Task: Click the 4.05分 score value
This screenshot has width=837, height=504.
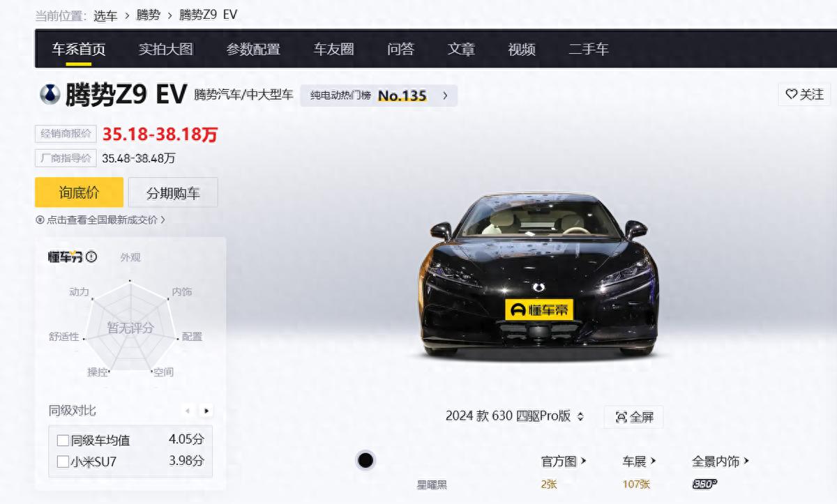Action: [x=186, y=440]
